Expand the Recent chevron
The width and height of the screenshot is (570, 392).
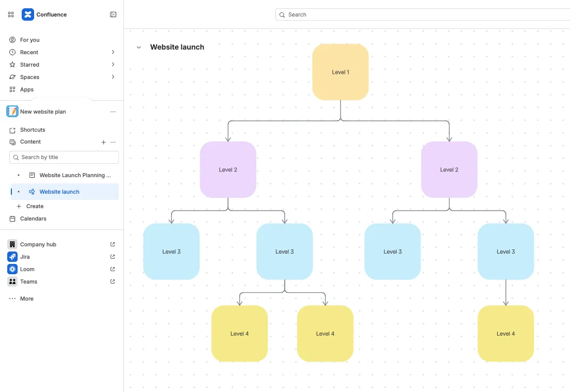[x=113, y=52]
